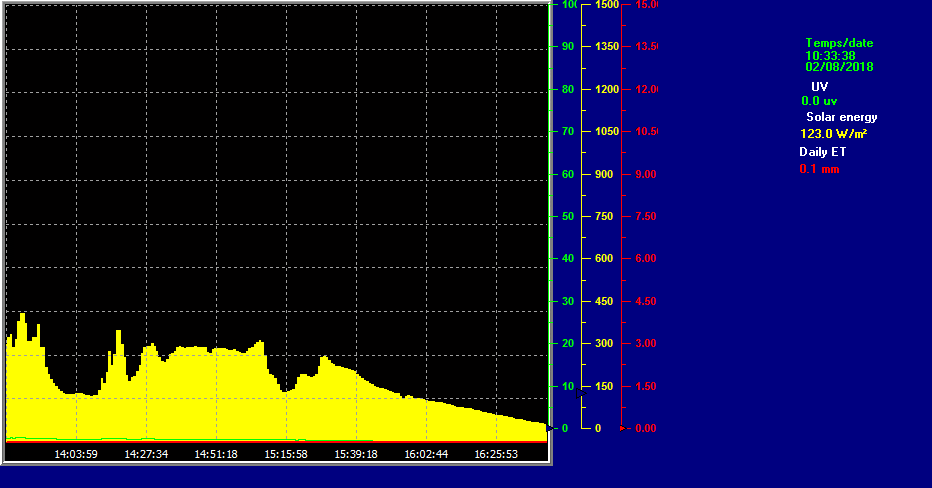This screenshot has width=932, height=488.
Task: Click the 15:15:58 time axis label
Action: pyautogui.click(x=286, y=454)
